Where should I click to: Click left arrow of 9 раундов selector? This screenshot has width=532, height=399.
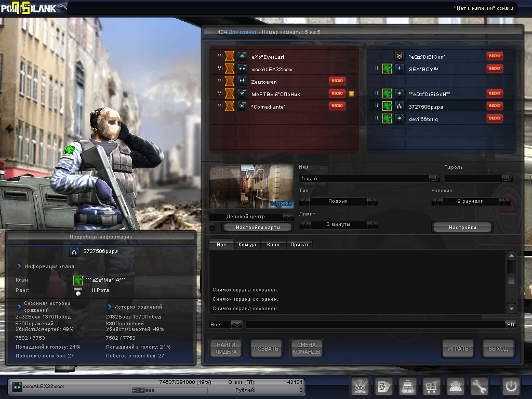(437, 202)
